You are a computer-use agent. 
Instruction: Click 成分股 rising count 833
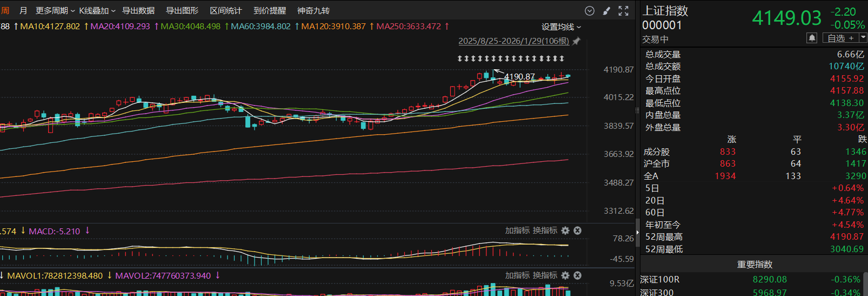pyautogui.click(x=727, y=152)
